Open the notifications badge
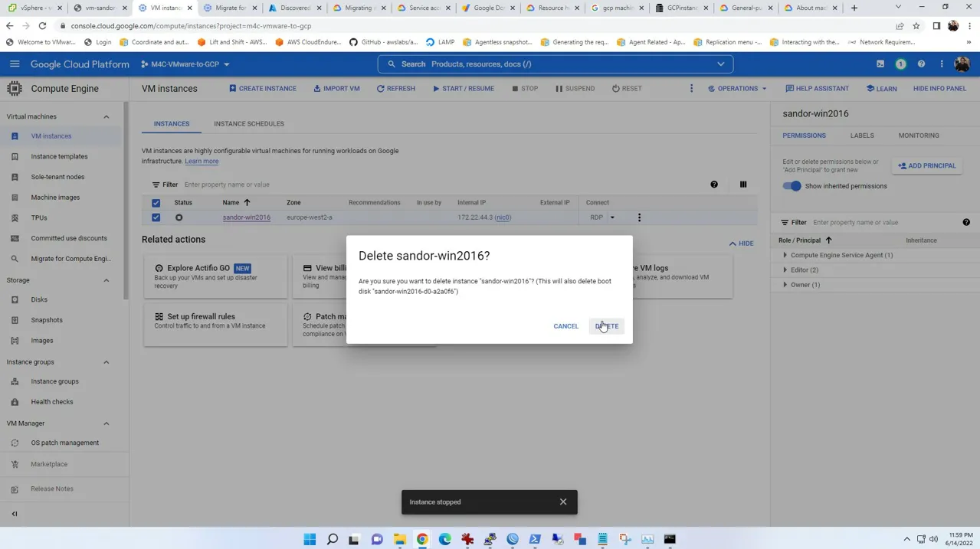 click(x=900, y=64)
